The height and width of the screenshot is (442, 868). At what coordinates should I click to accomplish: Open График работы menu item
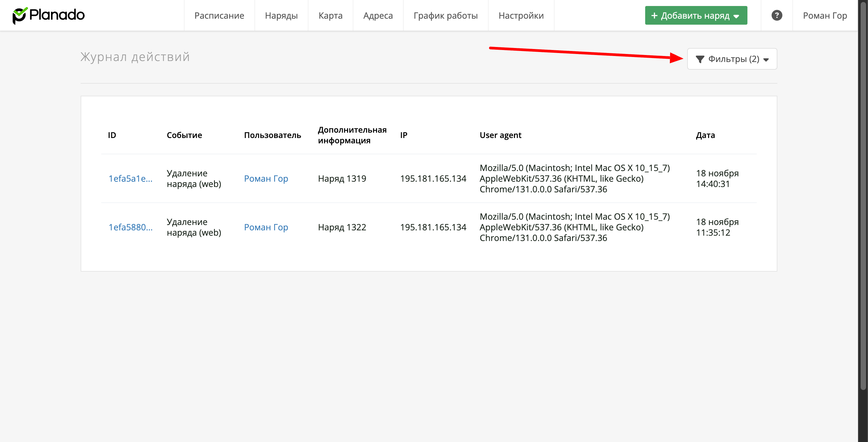[x=445, y=16]
